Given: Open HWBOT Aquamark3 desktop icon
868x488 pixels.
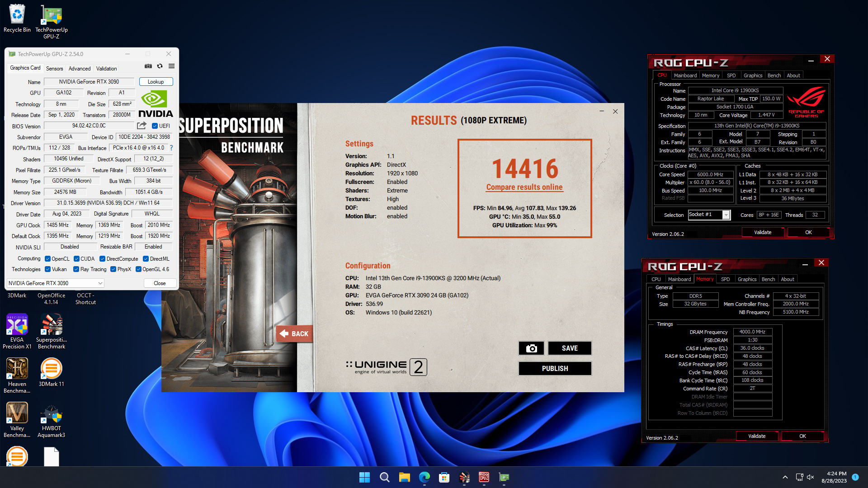Looking at the screenshot, I should (52, 421).
